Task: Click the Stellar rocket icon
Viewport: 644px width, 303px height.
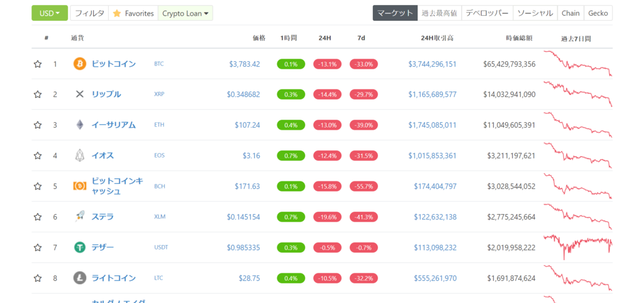Action: 80,217
